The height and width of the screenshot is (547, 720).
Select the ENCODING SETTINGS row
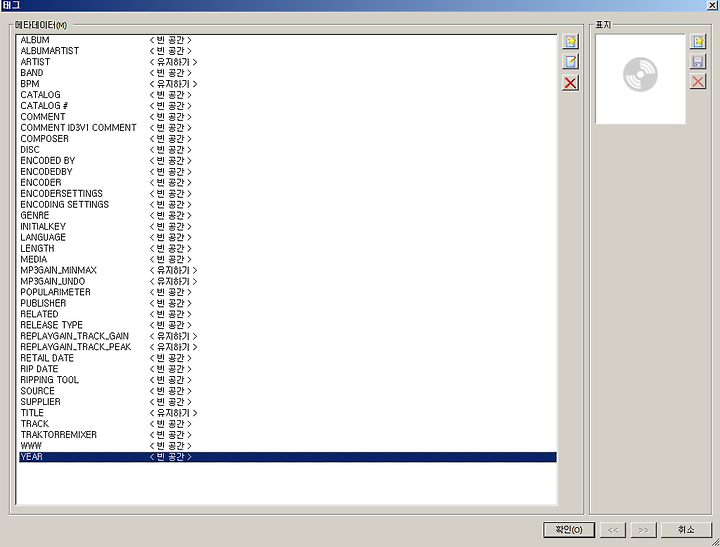pos(288,204)
